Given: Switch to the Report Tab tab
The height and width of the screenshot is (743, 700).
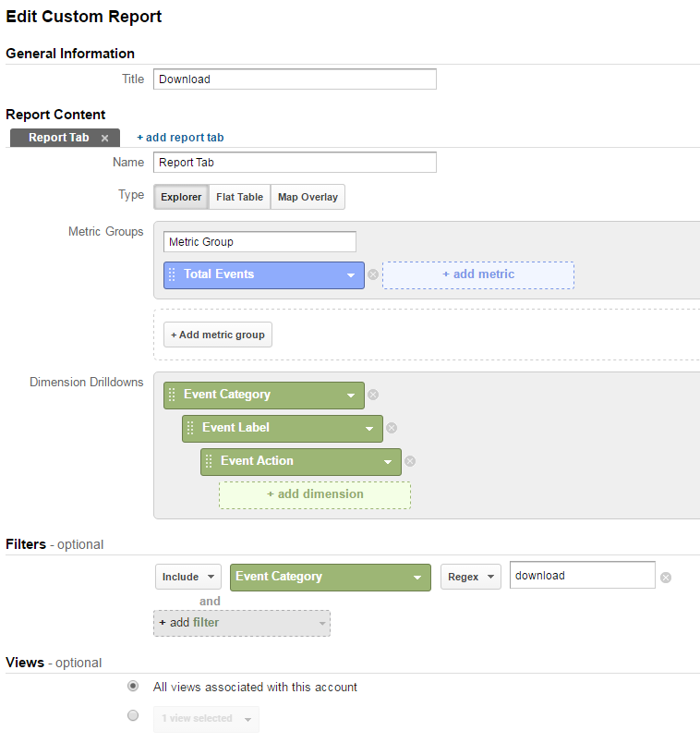Looking at the screenshot, I should [x=59, y=138].
